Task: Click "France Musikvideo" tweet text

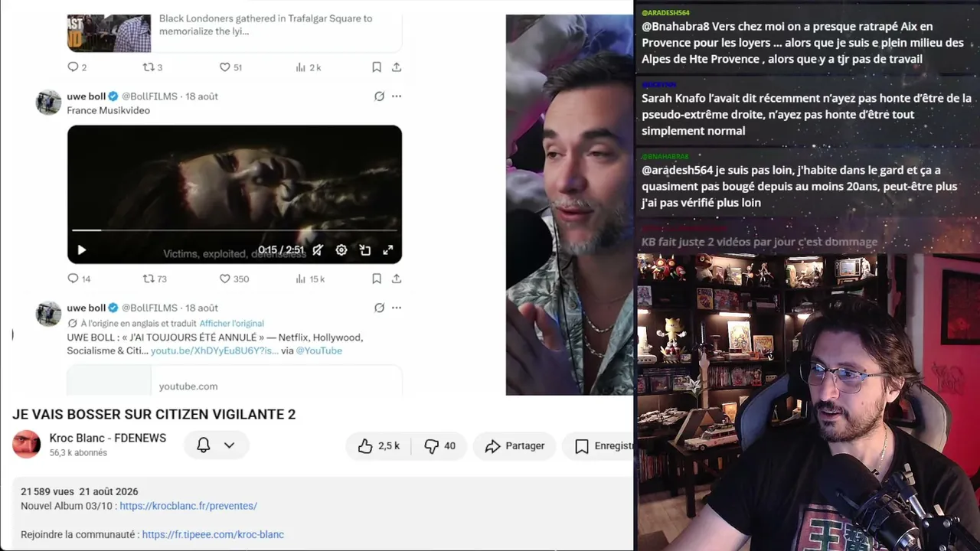Action: [x=108, y=110]
